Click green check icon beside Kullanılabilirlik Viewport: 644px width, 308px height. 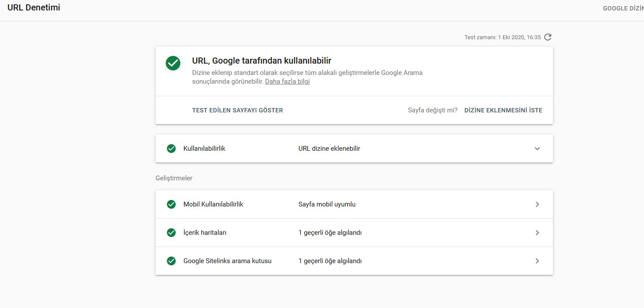click(x=171, y=149)
